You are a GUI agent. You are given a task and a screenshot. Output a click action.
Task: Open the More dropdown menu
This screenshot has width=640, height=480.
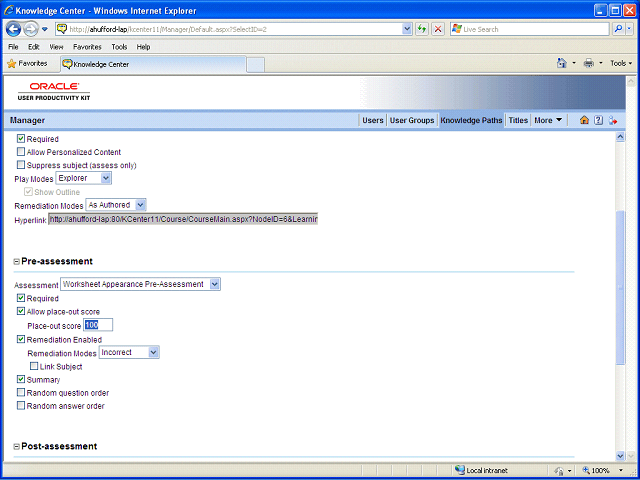(x=548, y=120)
